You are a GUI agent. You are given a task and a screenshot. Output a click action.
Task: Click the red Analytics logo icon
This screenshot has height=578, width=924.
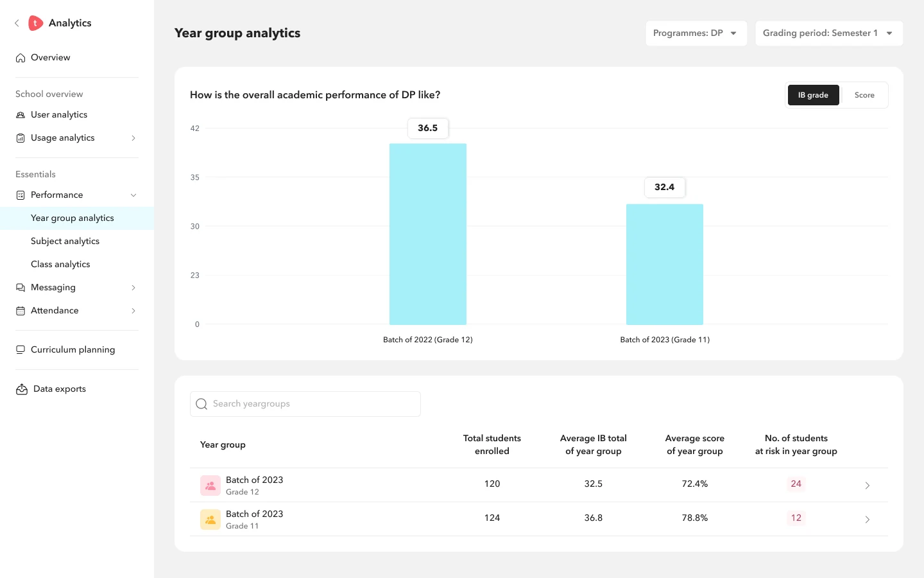coord(36,23)
